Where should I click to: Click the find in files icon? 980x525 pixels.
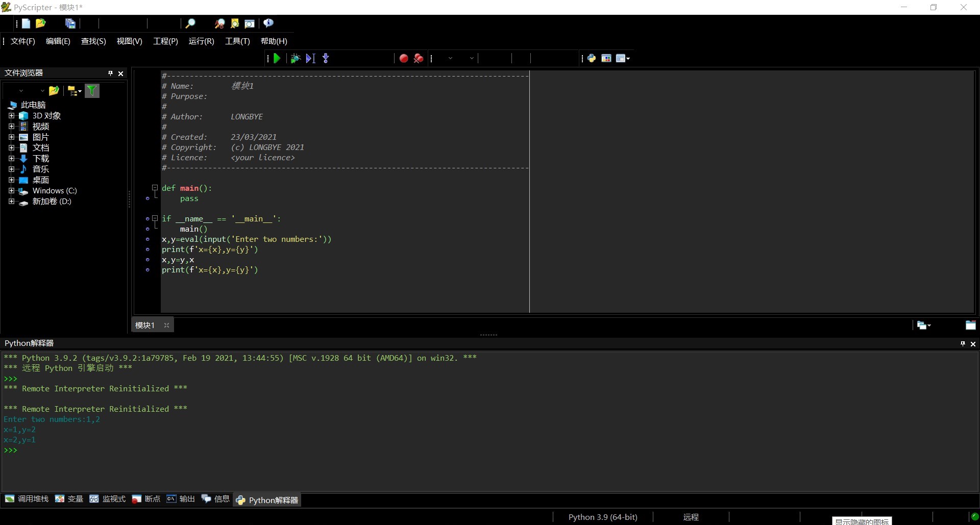[235, 23]
